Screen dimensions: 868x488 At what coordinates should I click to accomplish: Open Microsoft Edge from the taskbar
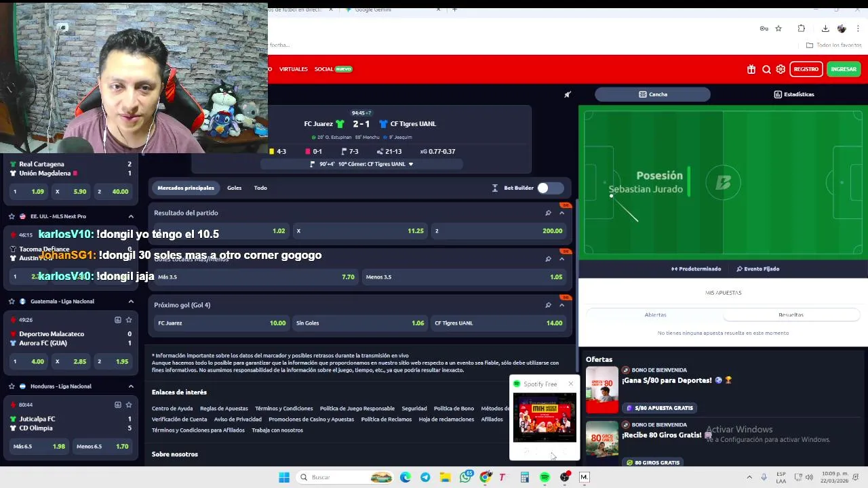coord(406,477)
